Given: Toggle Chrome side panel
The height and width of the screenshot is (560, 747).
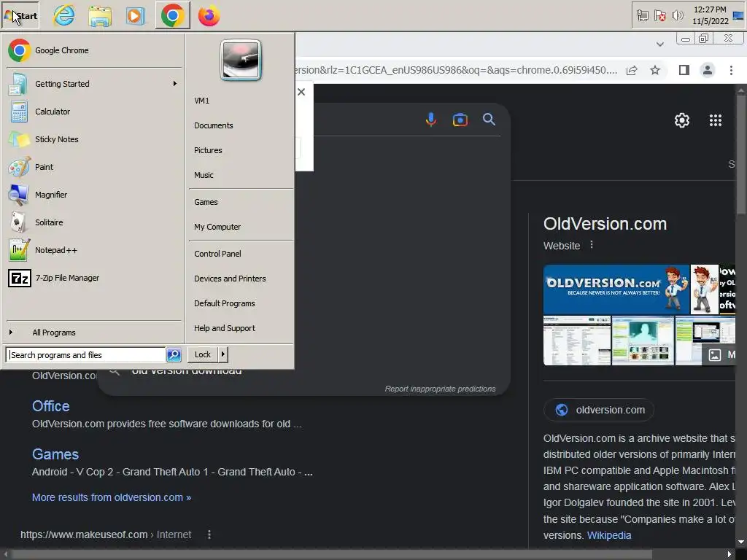Looking at the screenshot, I should tap(684, 71).
